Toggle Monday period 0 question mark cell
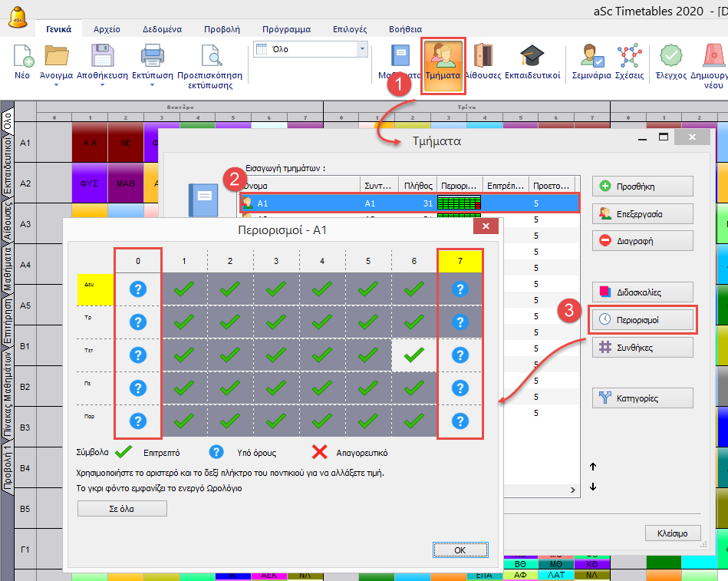 (138, 289)
